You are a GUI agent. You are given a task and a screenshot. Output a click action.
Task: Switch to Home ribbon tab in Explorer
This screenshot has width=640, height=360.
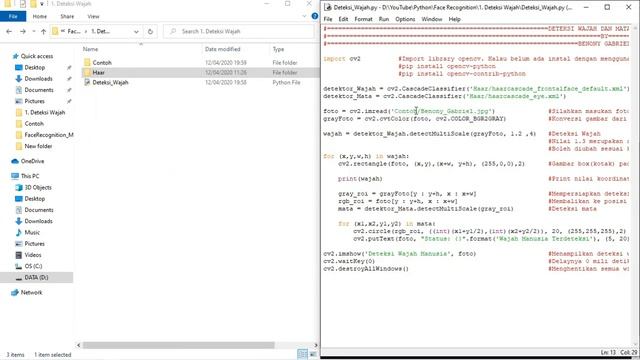pos(40,16)
